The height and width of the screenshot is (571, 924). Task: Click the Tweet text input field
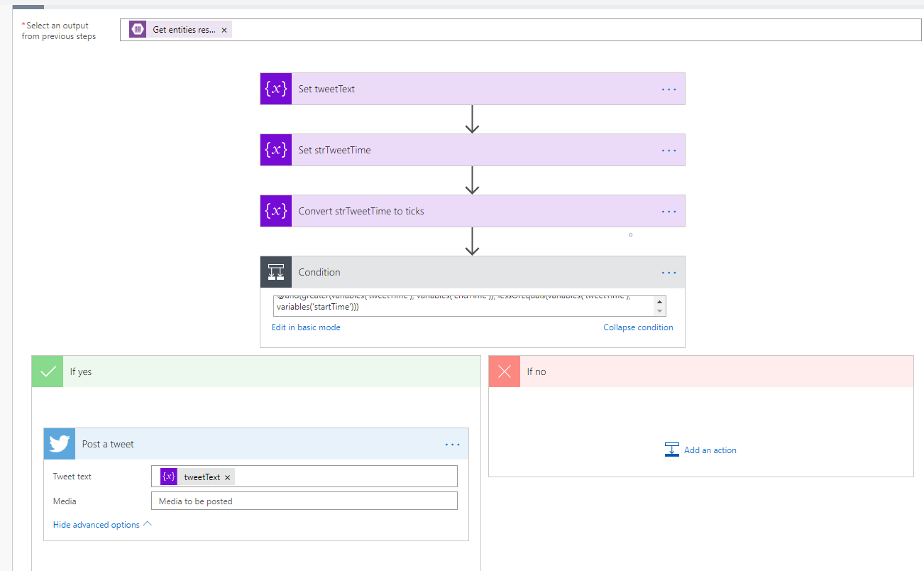pos(304,477)
